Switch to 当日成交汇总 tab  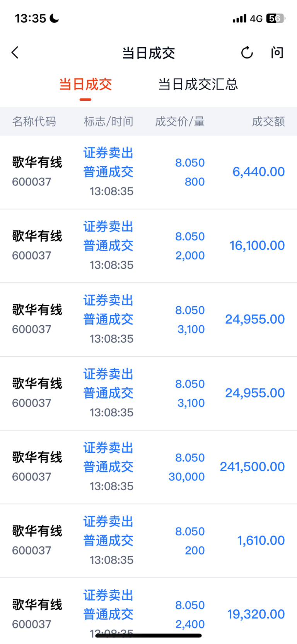click(198, 84)
